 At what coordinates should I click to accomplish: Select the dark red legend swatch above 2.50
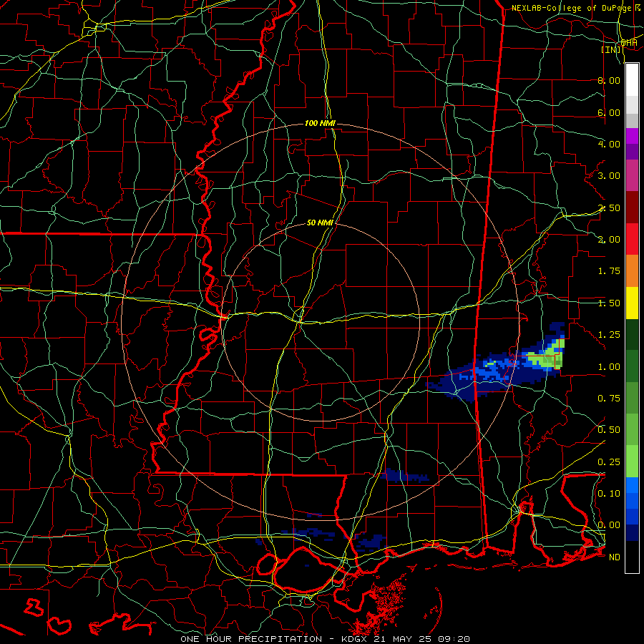(632, 208)
